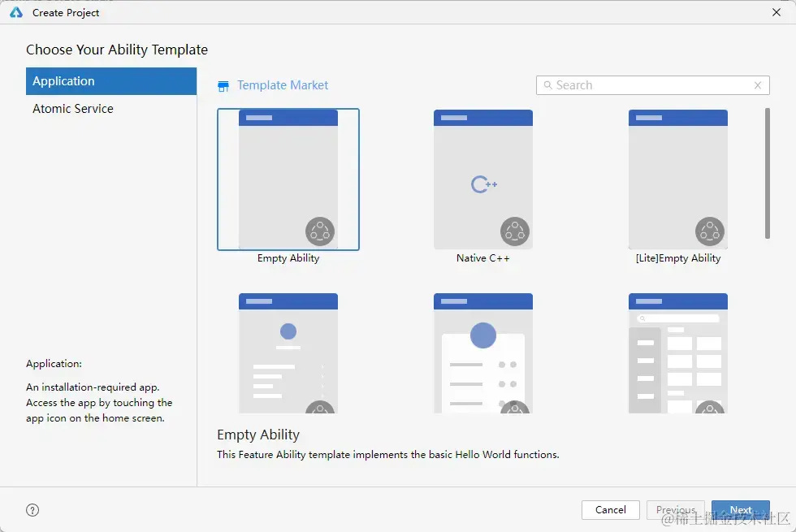Click the 'Choose Your Ability Template' heading
Screen dimensions: 796x532
pyautogui.click(x=117, y=50)
